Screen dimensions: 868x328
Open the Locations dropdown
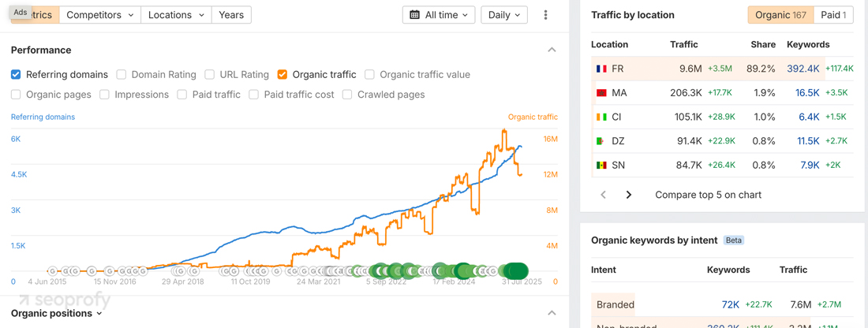click(x=176, y=15)
